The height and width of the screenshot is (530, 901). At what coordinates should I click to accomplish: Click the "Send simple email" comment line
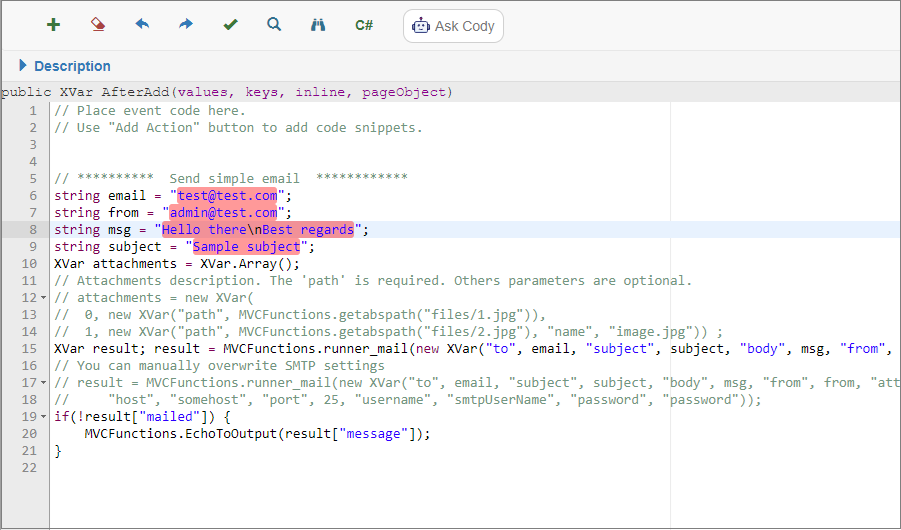tap(231, 179)
